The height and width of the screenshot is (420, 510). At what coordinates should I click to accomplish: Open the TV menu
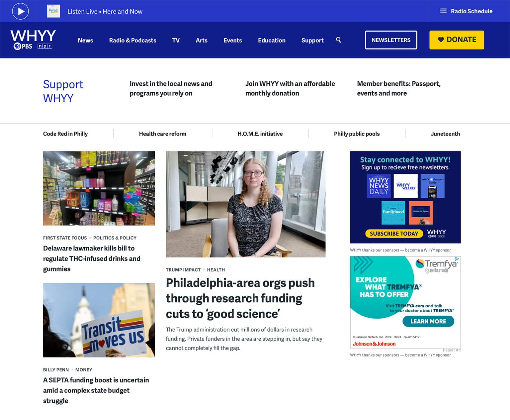click(x=176, y=40)
